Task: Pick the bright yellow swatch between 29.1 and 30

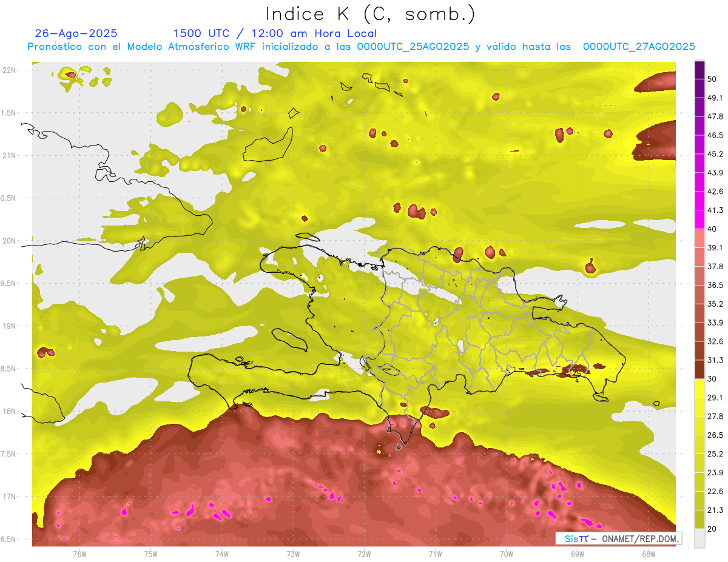Action: (699, 388)
